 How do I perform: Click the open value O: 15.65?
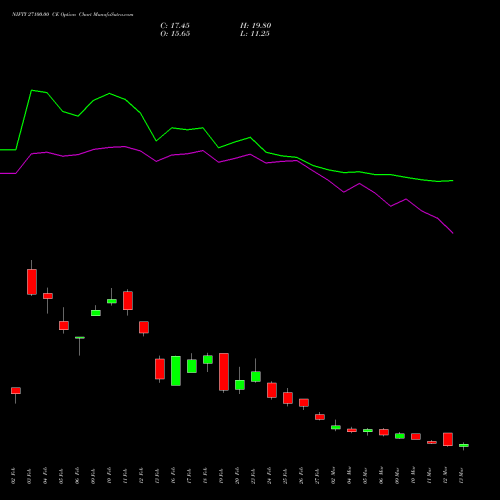point(175,34)
